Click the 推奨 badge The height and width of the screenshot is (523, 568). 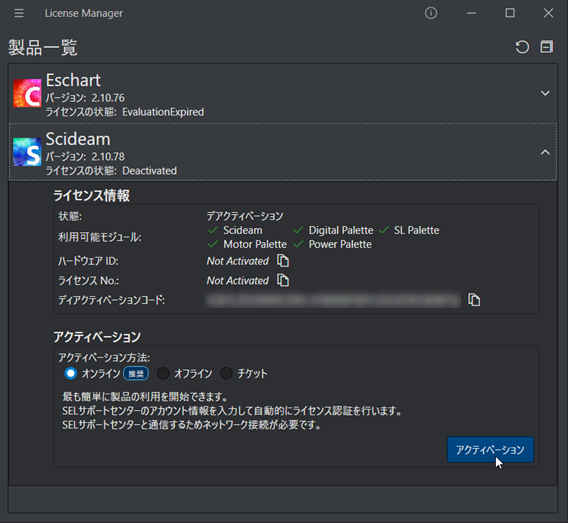tap(136, 373)
